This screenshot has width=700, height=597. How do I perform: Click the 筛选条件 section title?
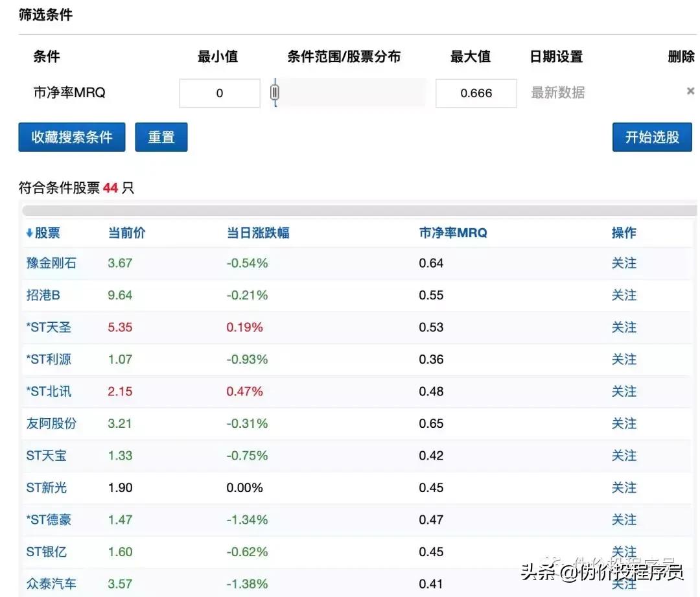click(x=45, y=14)
